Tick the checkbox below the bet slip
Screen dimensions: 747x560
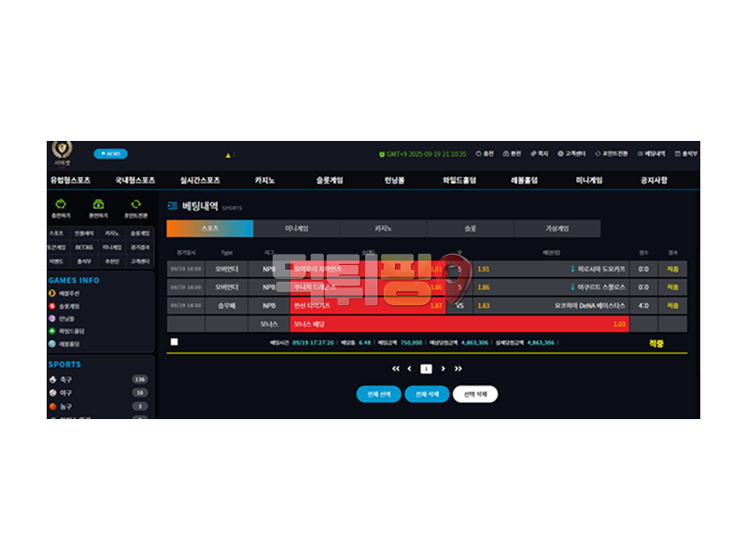175,343
